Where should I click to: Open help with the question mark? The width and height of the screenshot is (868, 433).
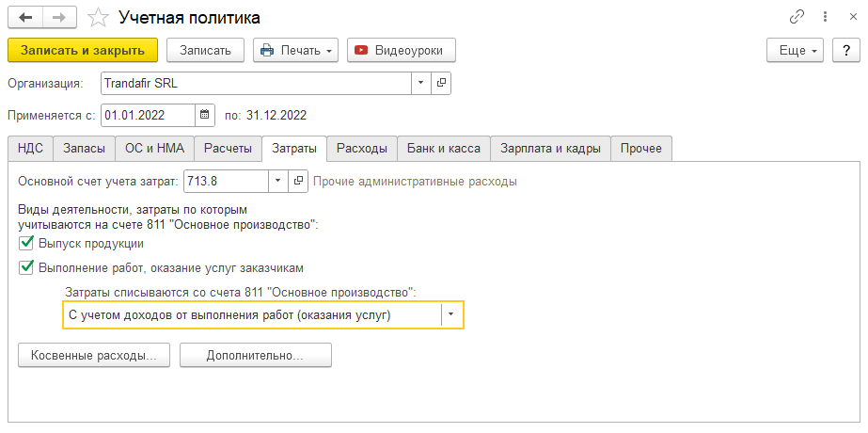tap(844, 50)
